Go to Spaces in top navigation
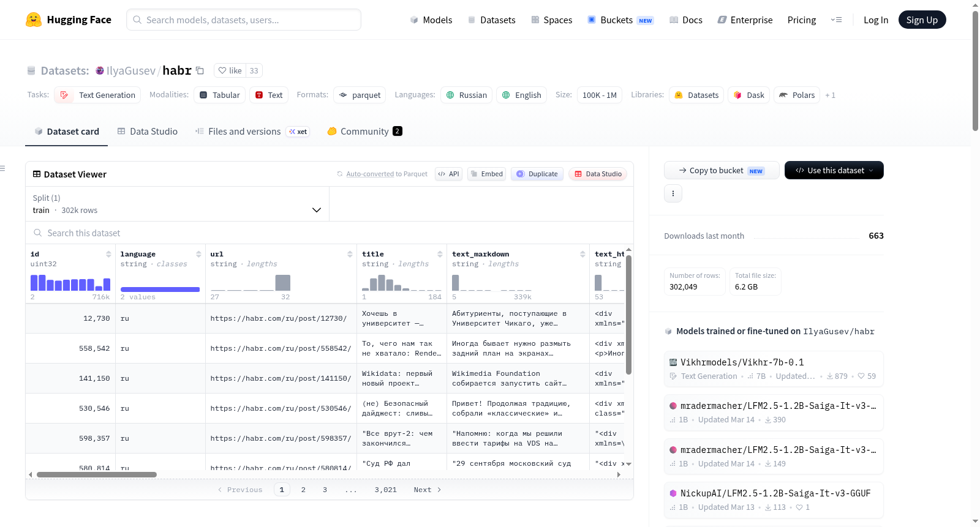The width and height of the screenshot is (980, 527). (552, 20)
